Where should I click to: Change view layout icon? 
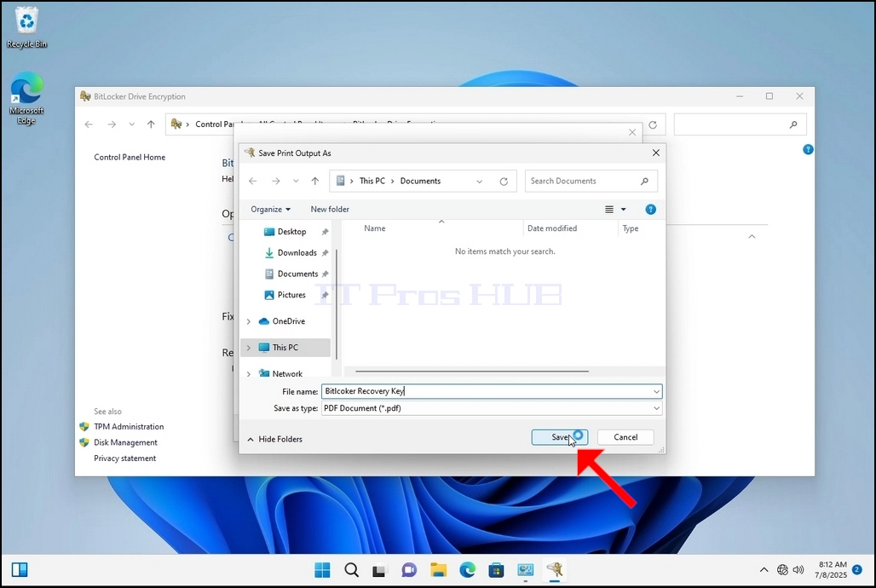609,210
